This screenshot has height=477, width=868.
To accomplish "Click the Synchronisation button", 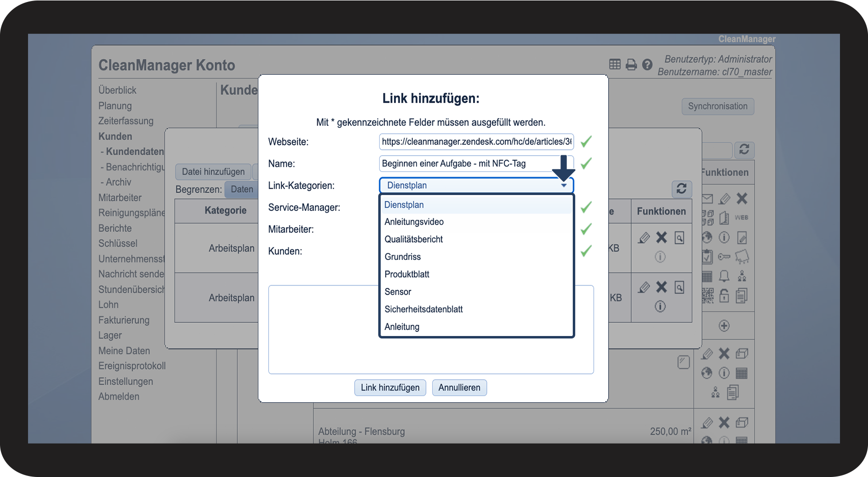I will [718, 107].
